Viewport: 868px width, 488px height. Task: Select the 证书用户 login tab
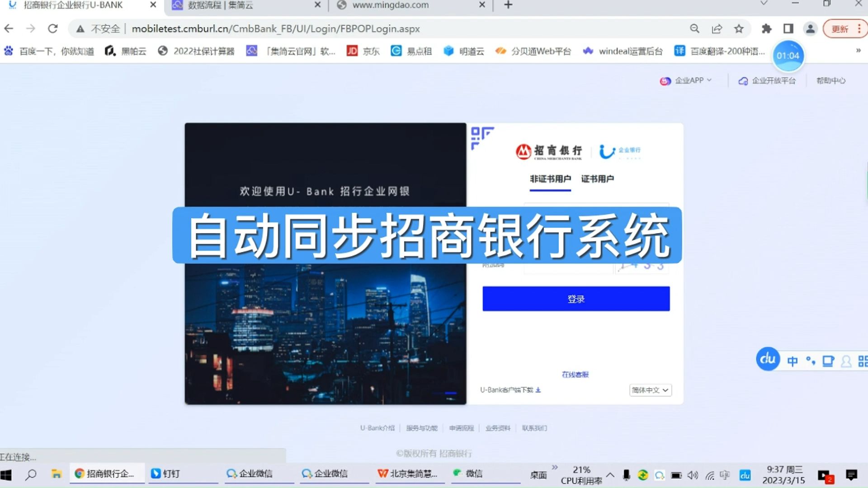pos(597,179)
